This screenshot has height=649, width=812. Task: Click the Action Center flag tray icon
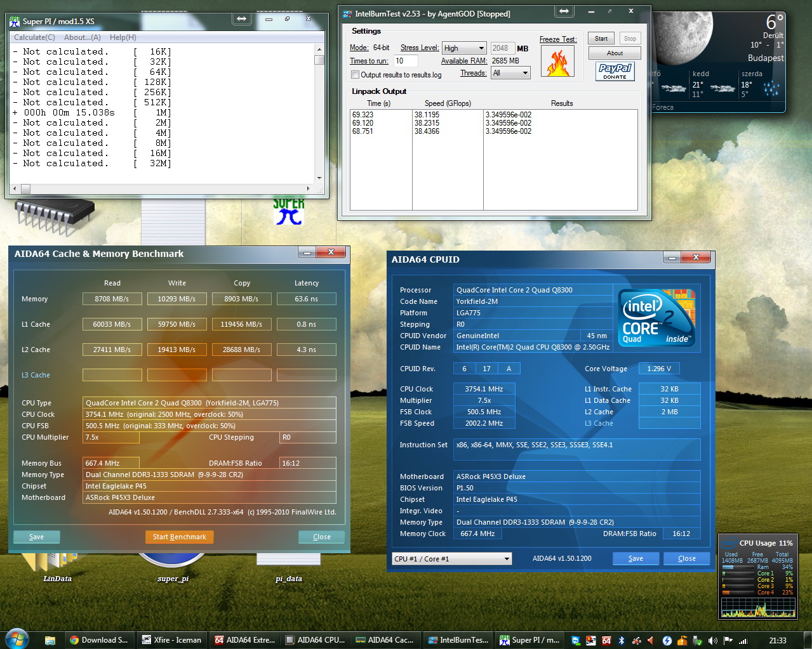728,641
